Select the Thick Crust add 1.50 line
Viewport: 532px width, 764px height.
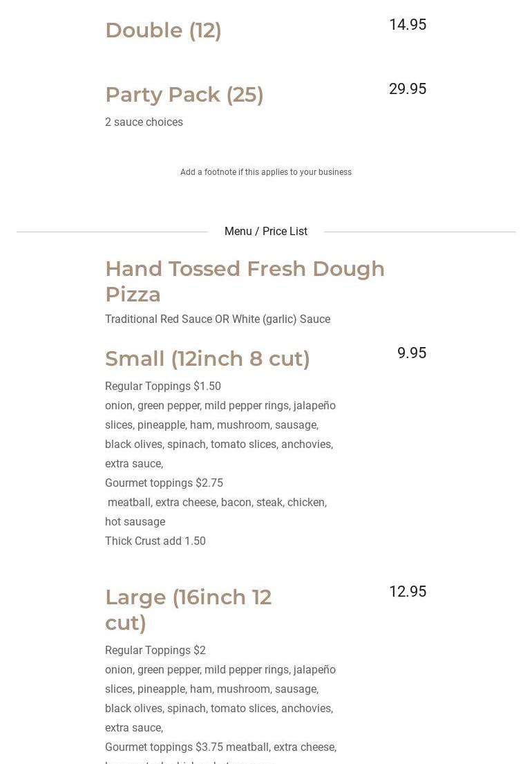(155, 541)
